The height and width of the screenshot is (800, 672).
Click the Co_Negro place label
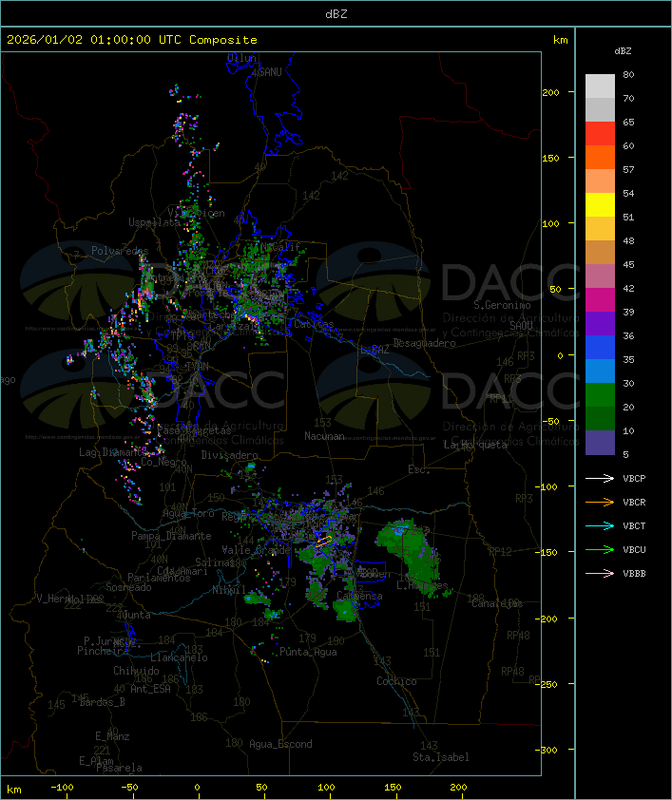163,462
